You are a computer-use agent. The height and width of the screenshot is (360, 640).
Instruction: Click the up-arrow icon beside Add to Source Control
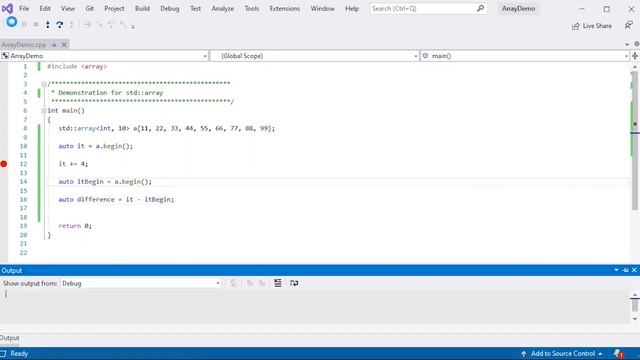(x=523, y=354)
